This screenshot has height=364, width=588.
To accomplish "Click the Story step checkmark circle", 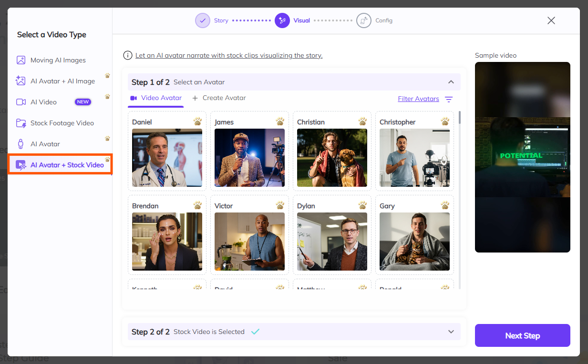I will point(203,20).
